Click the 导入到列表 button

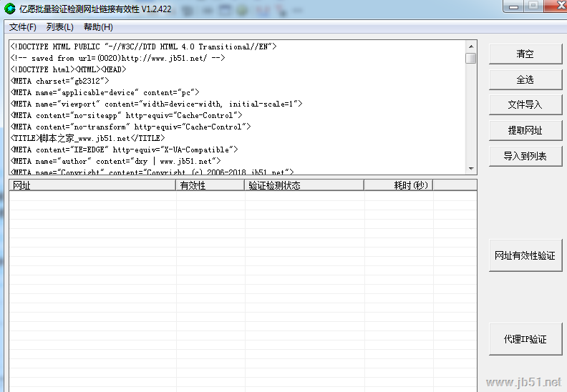[525, 156]
